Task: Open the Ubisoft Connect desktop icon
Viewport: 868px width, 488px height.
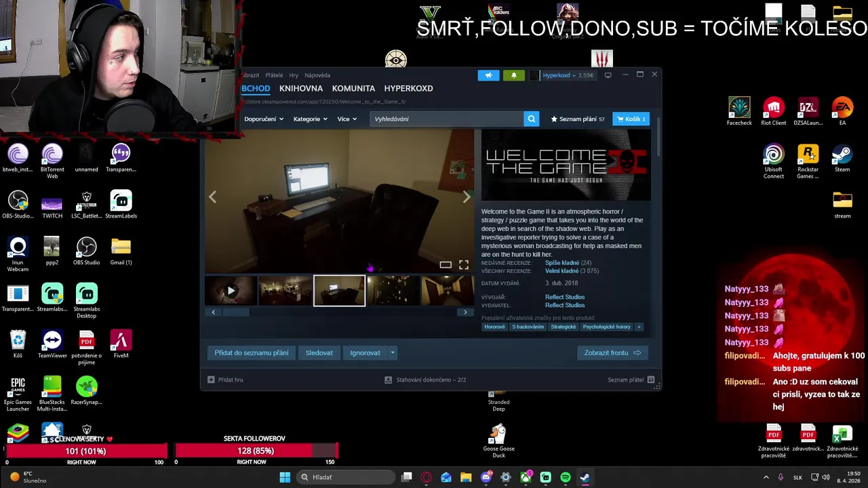Action: 773,161
